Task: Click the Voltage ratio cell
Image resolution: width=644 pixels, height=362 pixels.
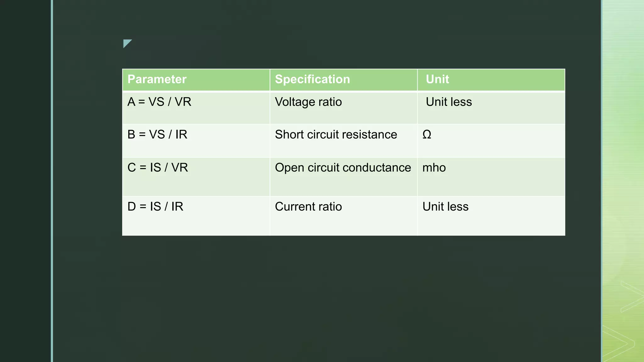Action: pos(308,102)
